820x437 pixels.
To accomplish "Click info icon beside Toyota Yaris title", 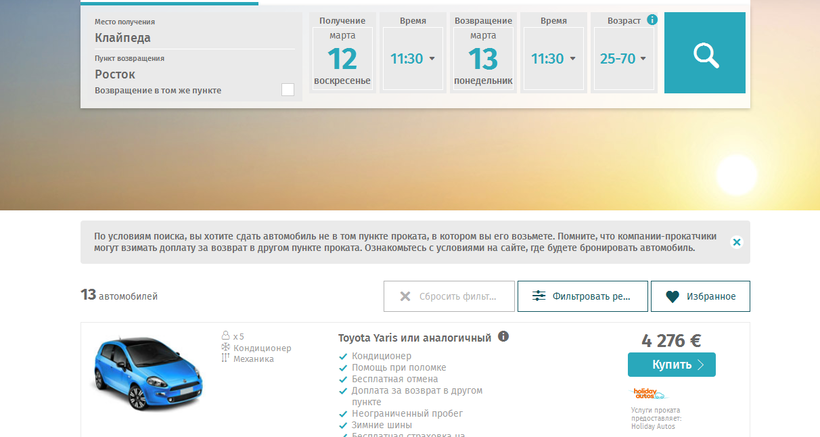I will [x=503, y=337].
